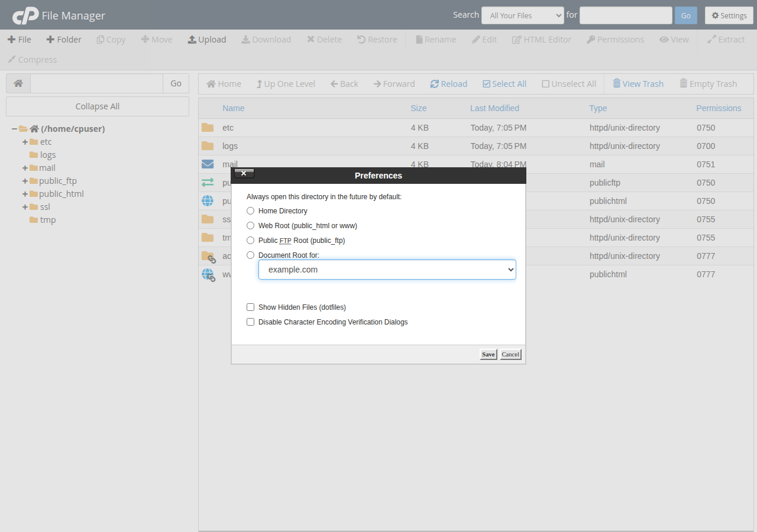The image size is (757, 532).
Task: Click the Extract toolbar item
Action: (726, 40)
